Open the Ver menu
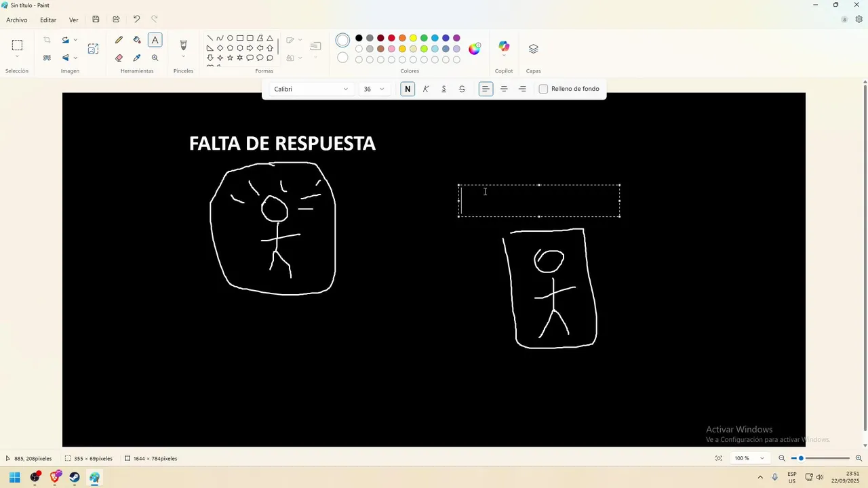This screenshot has height=488, width=868. (x=73, y=20)
